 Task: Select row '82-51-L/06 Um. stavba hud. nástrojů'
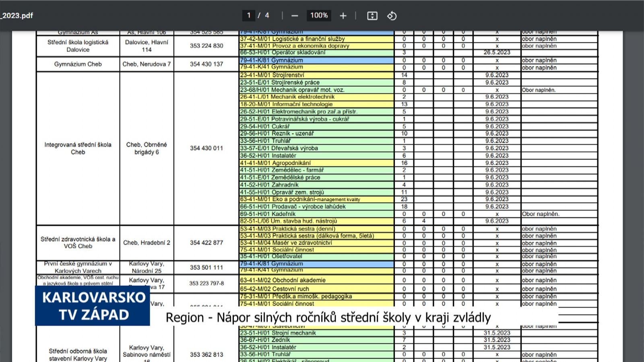point(316,221)
